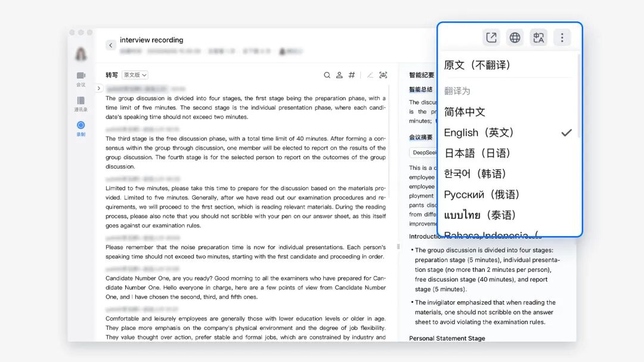Open the 录制 recording sidebar icon
Image resolution: width=644 pixels, height=362 pixels.
click(81, 129)
